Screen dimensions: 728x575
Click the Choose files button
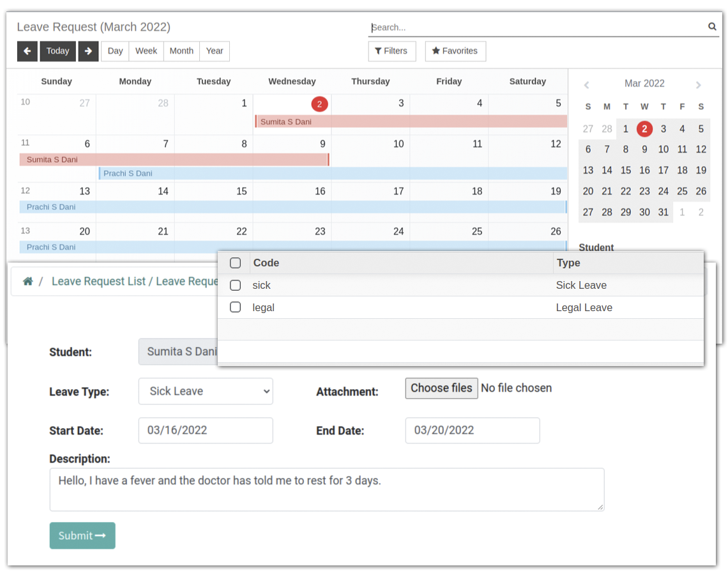click(441, 388)
